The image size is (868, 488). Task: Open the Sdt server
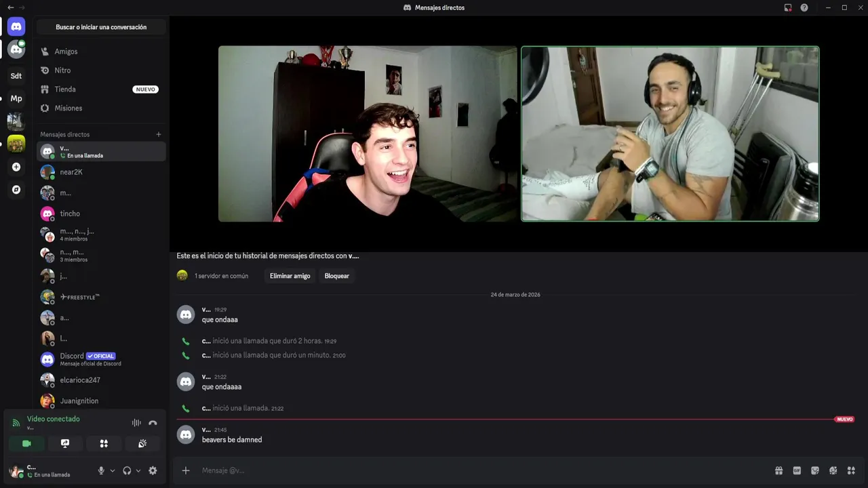coord(16,76)
